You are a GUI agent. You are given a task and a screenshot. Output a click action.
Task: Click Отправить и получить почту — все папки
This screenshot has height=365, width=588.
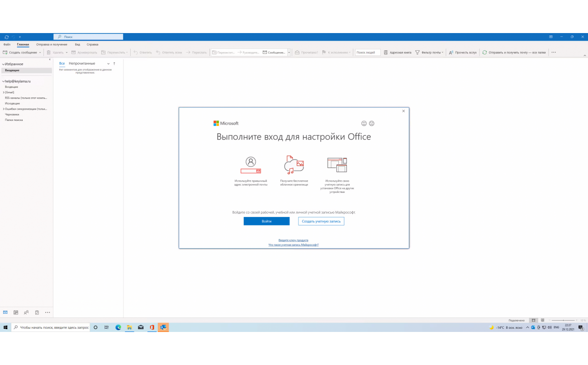click(x=514, y=53)
